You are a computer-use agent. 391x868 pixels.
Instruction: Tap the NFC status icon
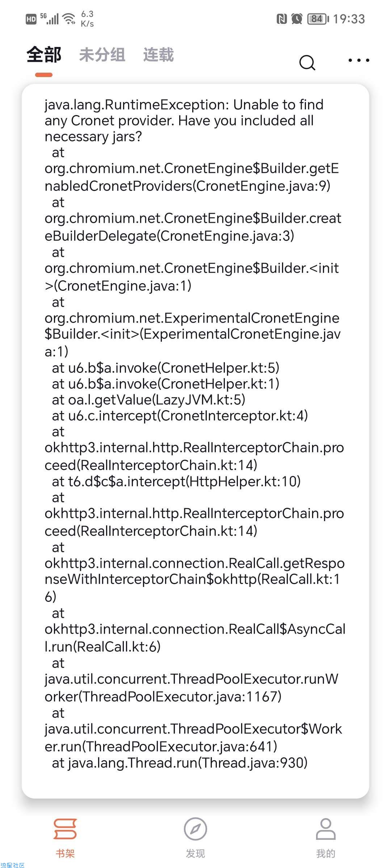(281, 19)
